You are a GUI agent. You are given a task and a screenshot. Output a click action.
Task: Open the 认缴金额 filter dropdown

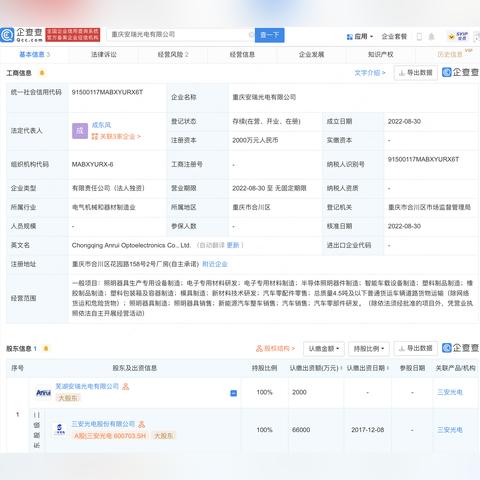(x=324, y=349)
